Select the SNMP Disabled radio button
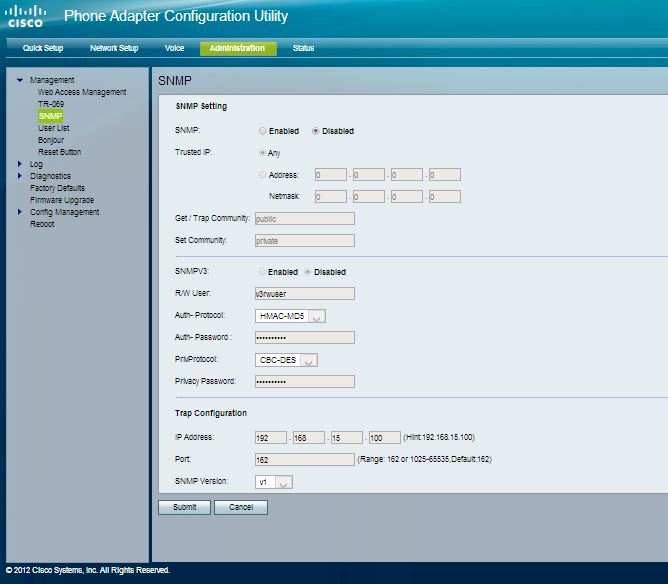 316,131
